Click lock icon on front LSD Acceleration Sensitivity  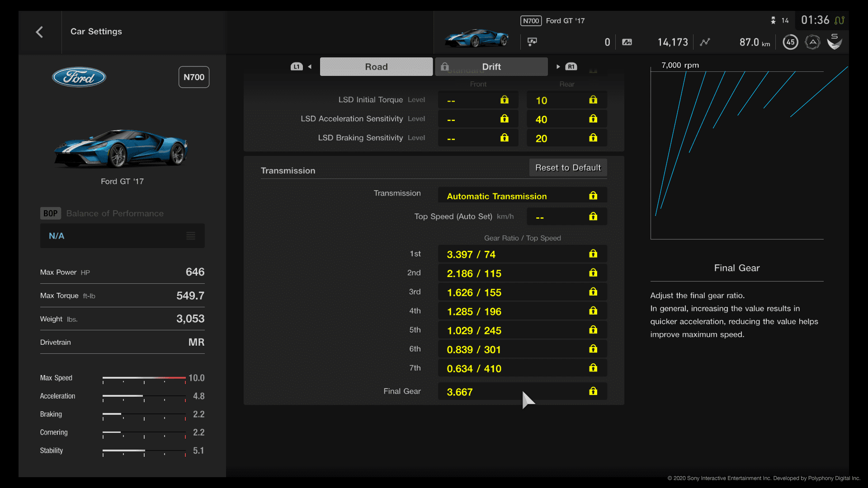pos(505,119)
